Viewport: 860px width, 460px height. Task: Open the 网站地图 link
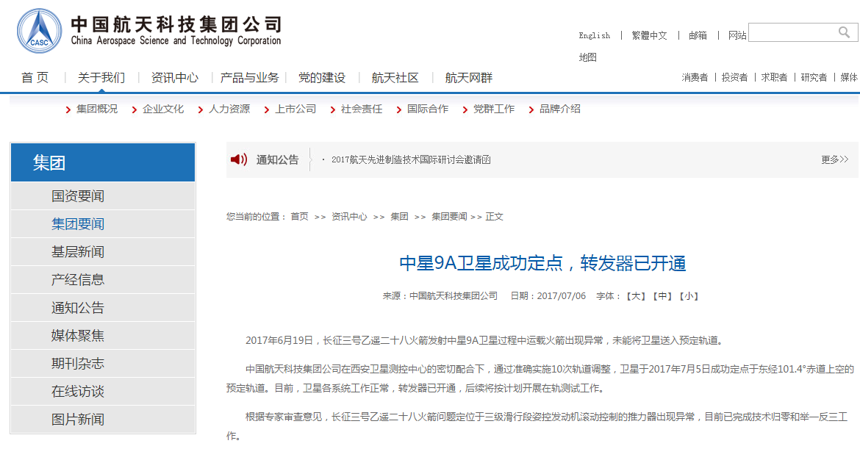pyautogui.click(x=737, y=36)
